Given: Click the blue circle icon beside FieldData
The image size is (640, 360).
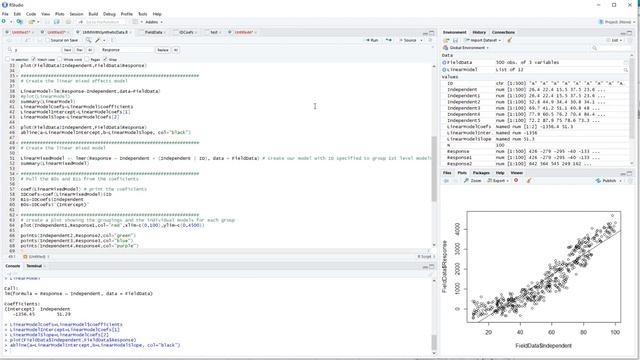Looking at the screenshot, I should click(x=444, y=62).
